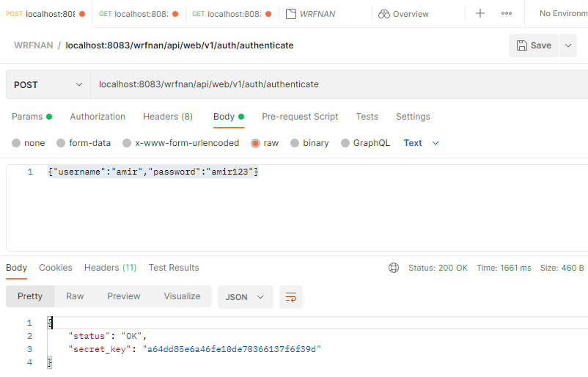Viewport: 588px width, 377px height.
Task: Save the request
Action: [534, 45]
